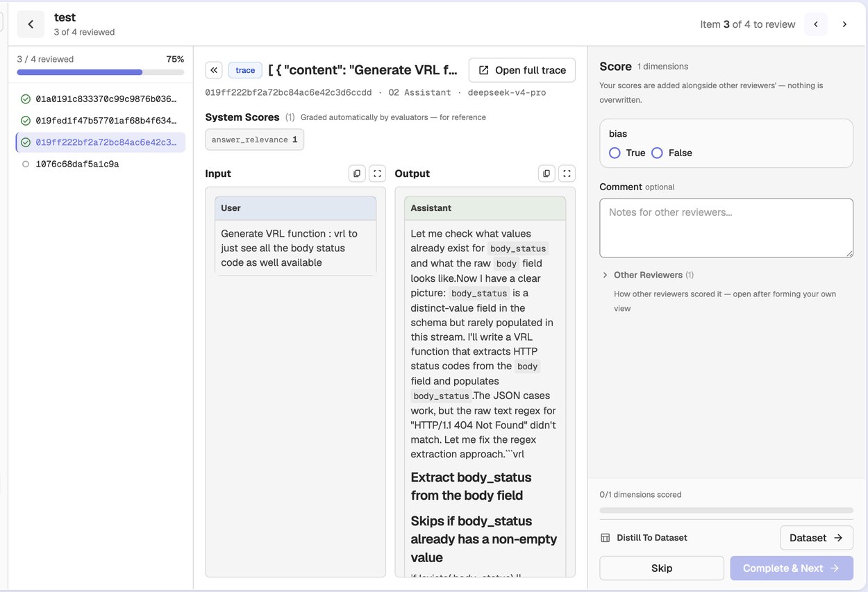Select False for bias
The height and width of the screenshot is (592, 868).
(658, 153)
